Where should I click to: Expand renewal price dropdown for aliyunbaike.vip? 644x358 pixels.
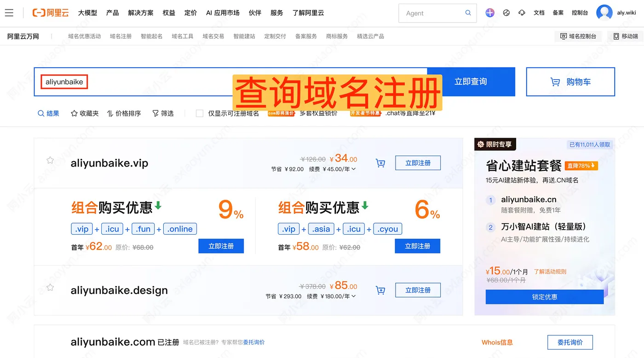353,169
